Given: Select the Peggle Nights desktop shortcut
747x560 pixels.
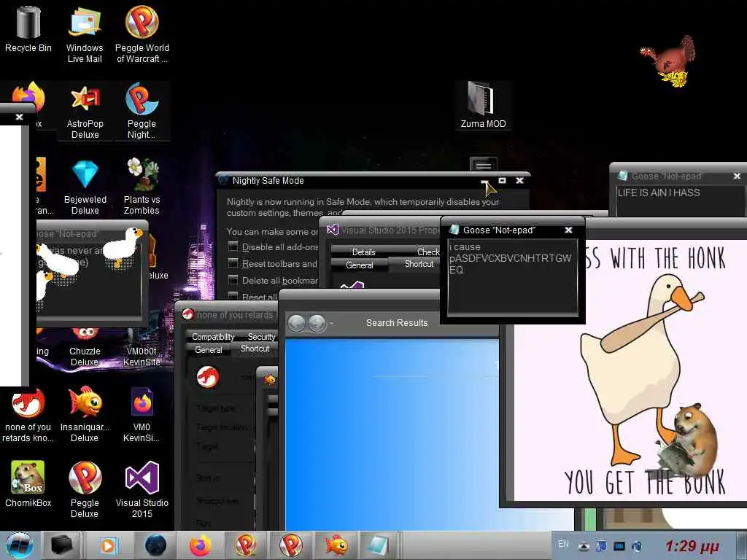Looking at the screenshot, I should pos(142,111).
